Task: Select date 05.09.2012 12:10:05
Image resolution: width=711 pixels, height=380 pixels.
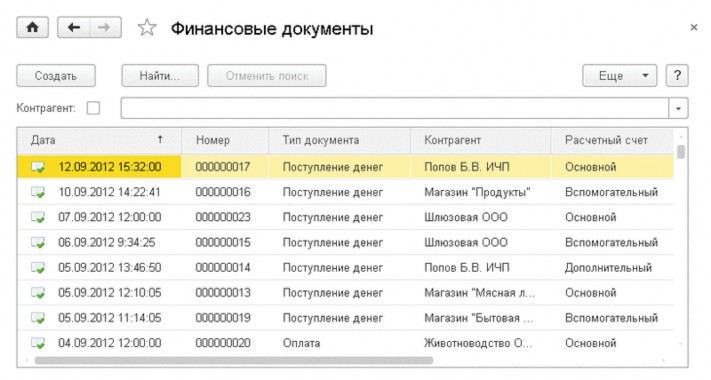Action: coord(110,293)
